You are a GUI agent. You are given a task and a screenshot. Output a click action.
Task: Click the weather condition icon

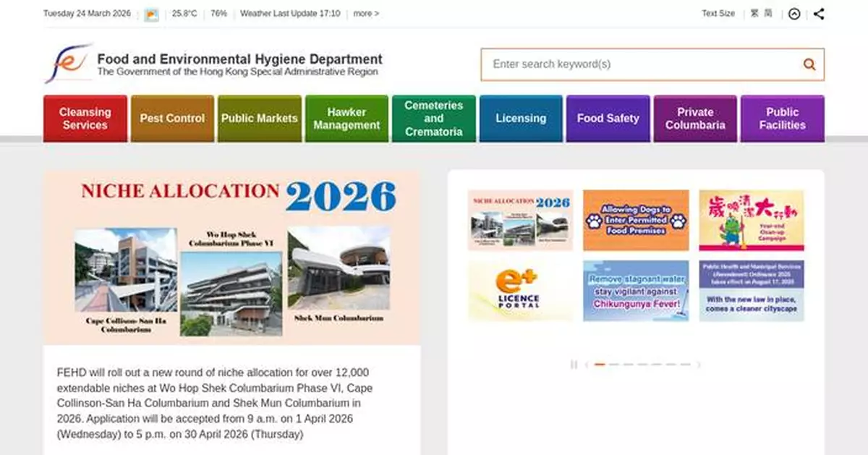[x=151, y=14]
